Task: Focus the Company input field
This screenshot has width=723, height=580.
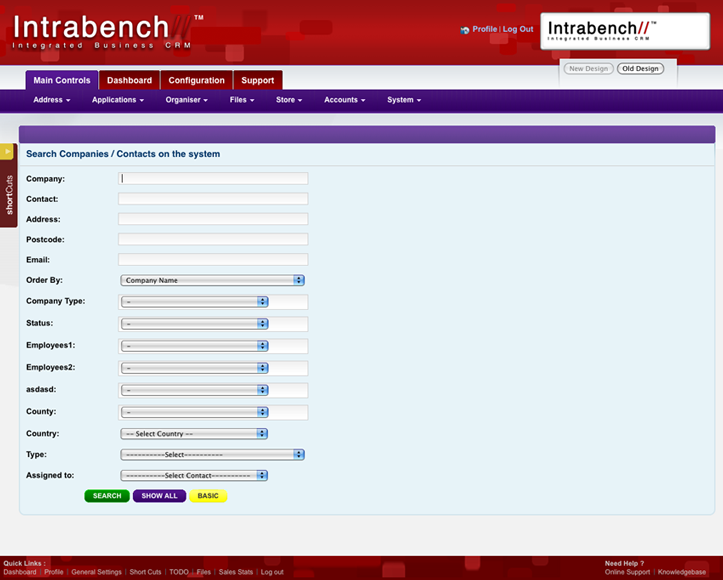Action: (x=213, y=178)
